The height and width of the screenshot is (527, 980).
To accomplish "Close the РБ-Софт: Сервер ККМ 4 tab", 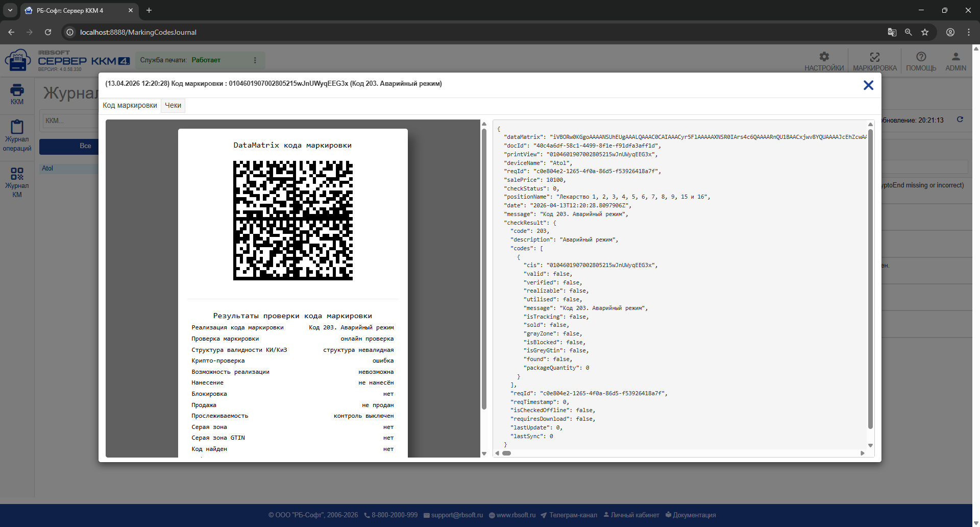I will [131, 10].
